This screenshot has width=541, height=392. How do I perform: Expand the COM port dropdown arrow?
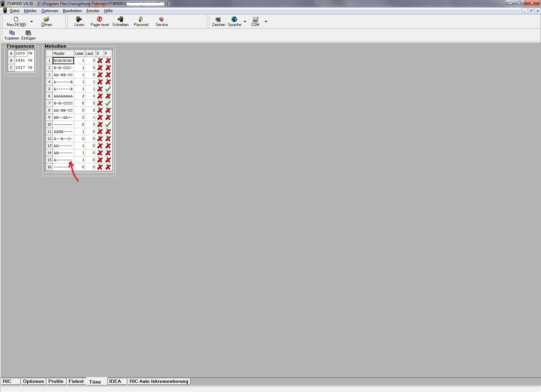[266, 22]
